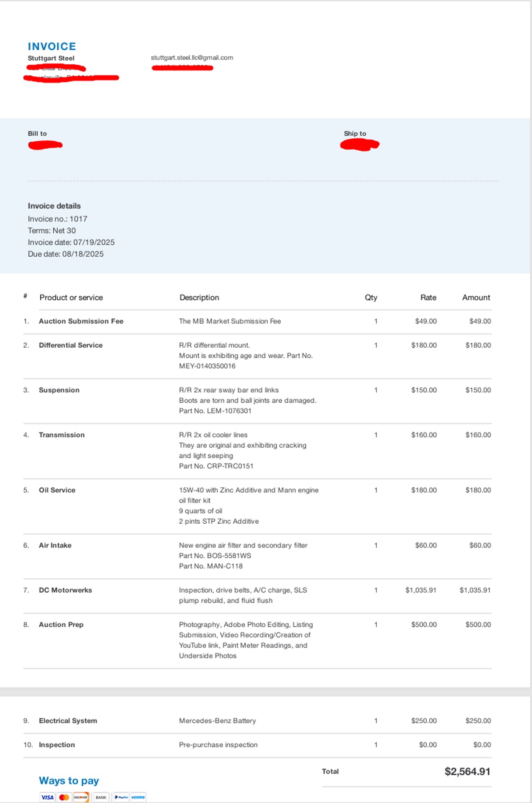
Task: Click the Due date 08/18/2025 text
Action: coord(65,254)
